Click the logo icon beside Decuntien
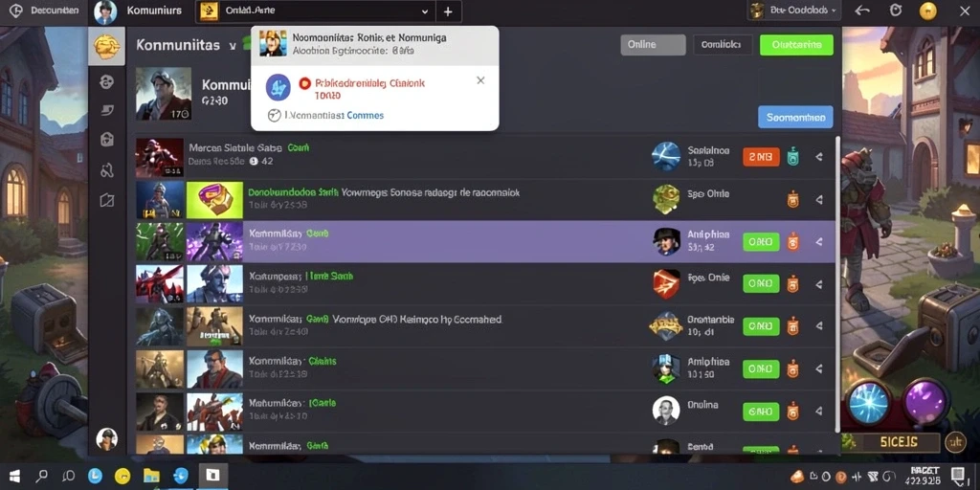The image size is (980, 490). coord(16,11)
